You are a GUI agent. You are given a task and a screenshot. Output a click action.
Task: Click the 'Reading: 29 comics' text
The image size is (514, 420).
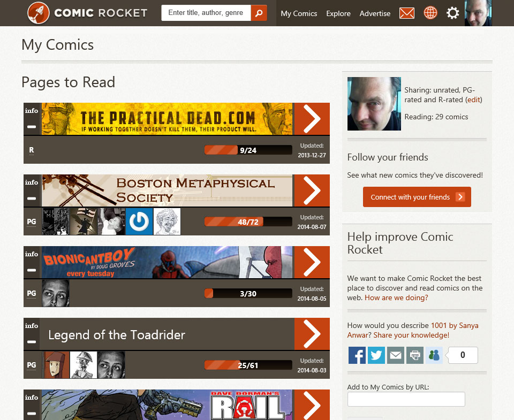click(436, 117)
